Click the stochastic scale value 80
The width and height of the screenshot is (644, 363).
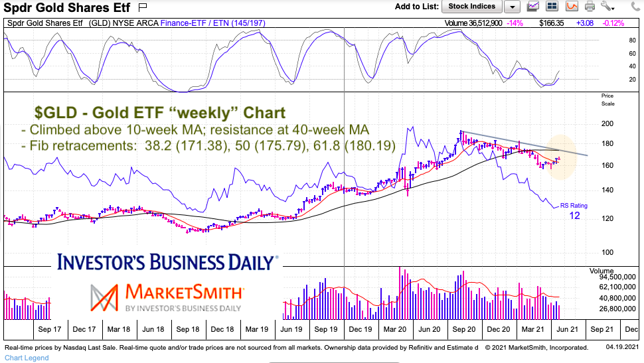point(633,40)
